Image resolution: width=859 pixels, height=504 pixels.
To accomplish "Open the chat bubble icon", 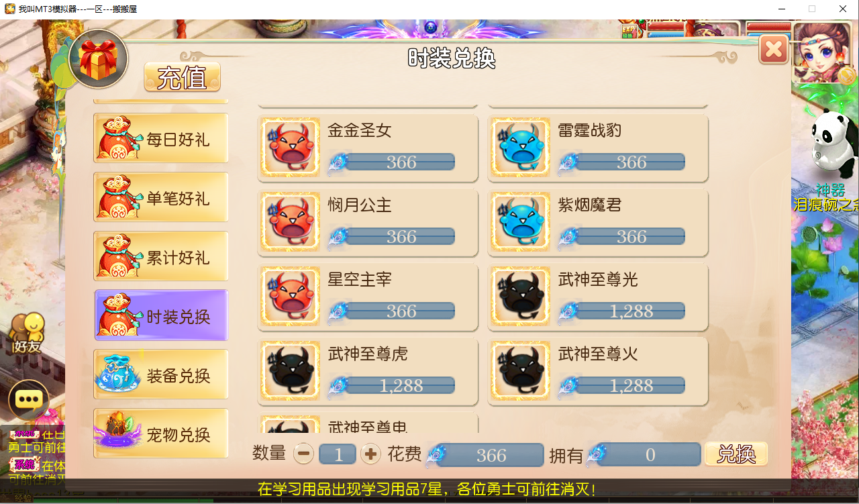I will 29,400.
